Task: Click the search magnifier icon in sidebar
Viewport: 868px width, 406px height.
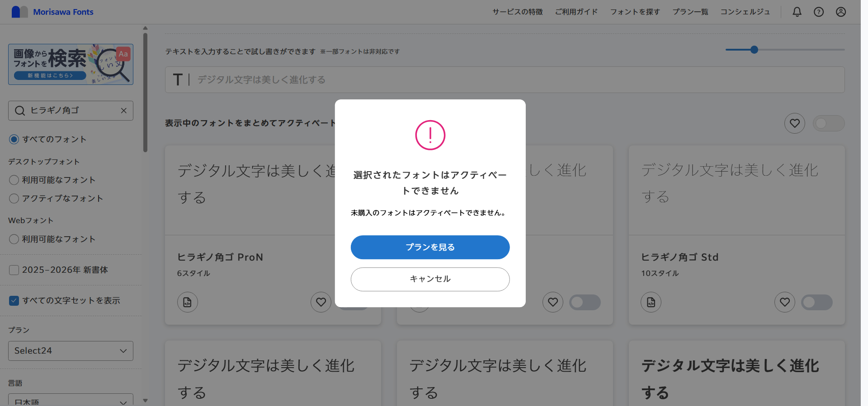Action: click(20, 111)
